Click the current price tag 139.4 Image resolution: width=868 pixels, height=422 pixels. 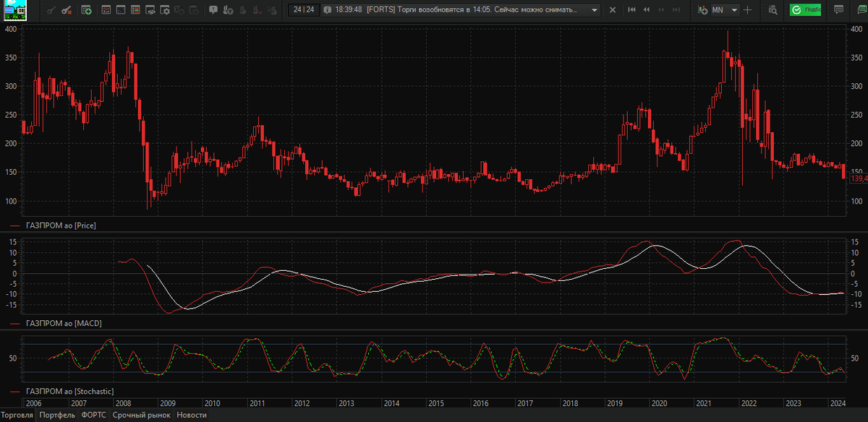coord(859,178)
